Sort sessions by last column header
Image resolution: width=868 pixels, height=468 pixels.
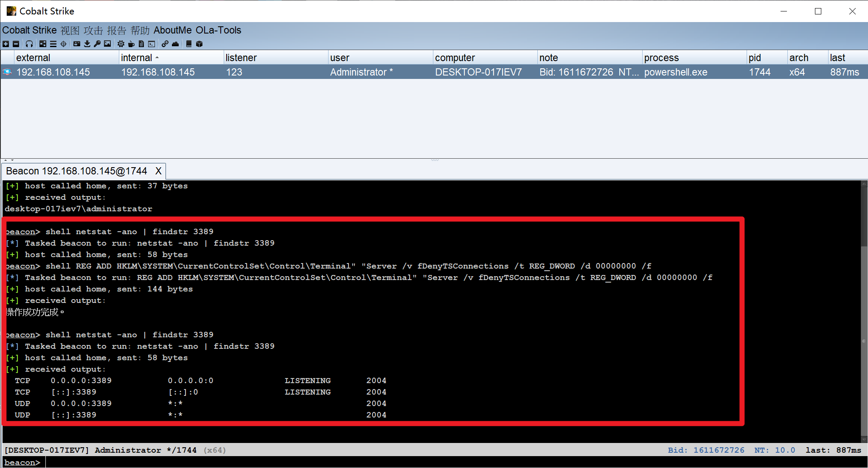[x=848, y=58]
